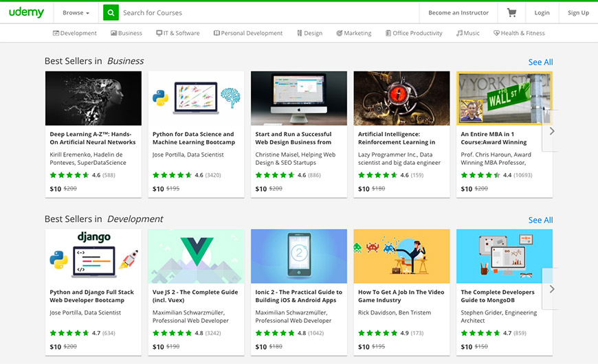Click the green search magnifier icon

pos(111,12)
